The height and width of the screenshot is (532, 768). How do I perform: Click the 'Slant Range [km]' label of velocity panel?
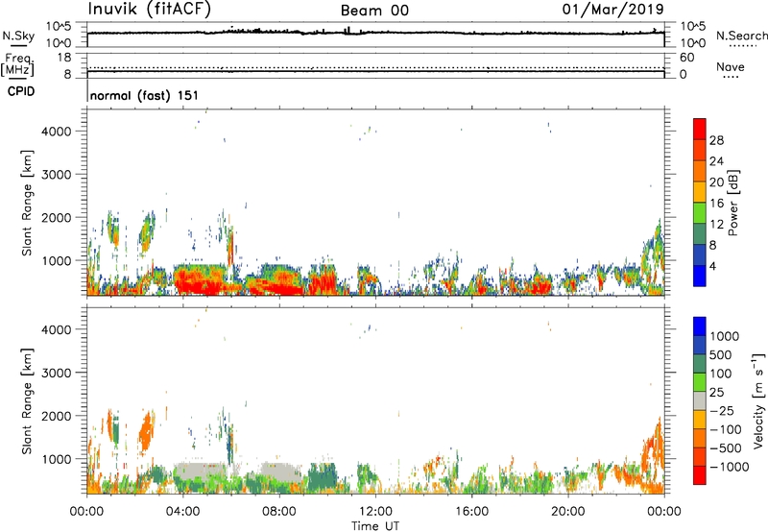27,400
